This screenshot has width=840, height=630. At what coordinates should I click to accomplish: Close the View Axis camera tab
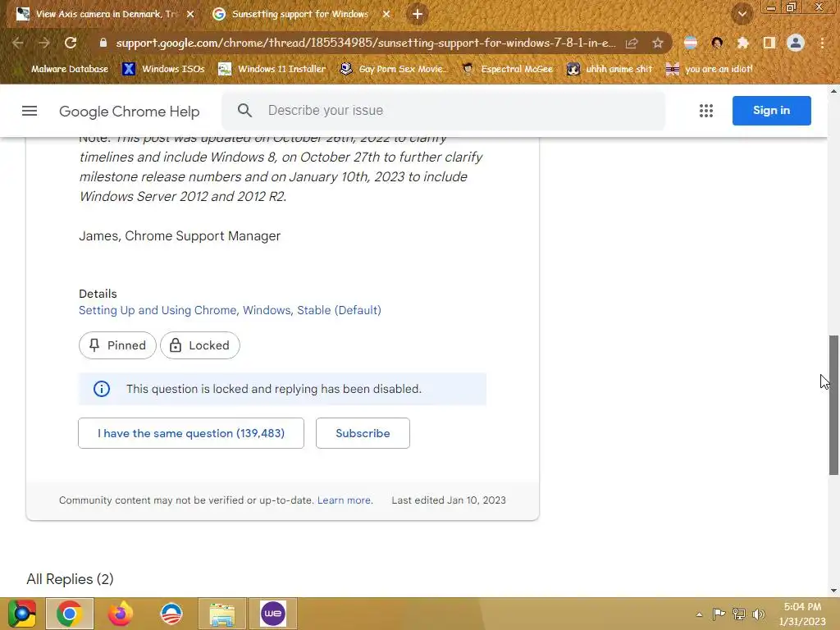(x=190, y=15)
